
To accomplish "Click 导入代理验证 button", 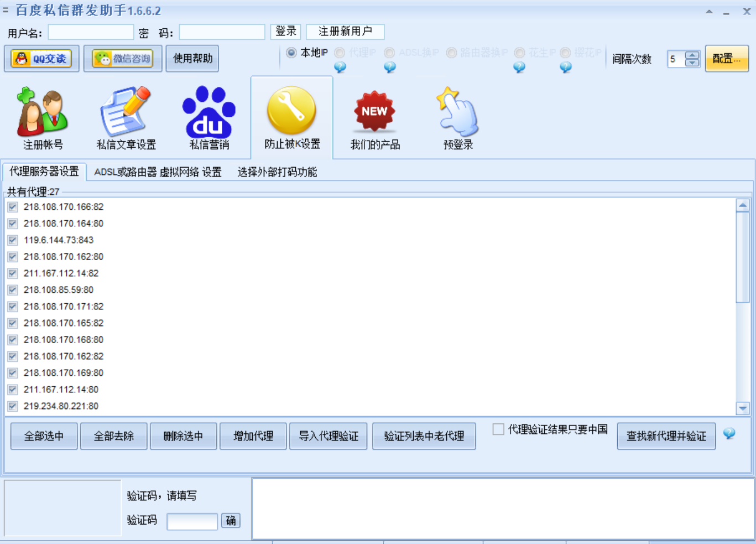I will coord(329,436).
